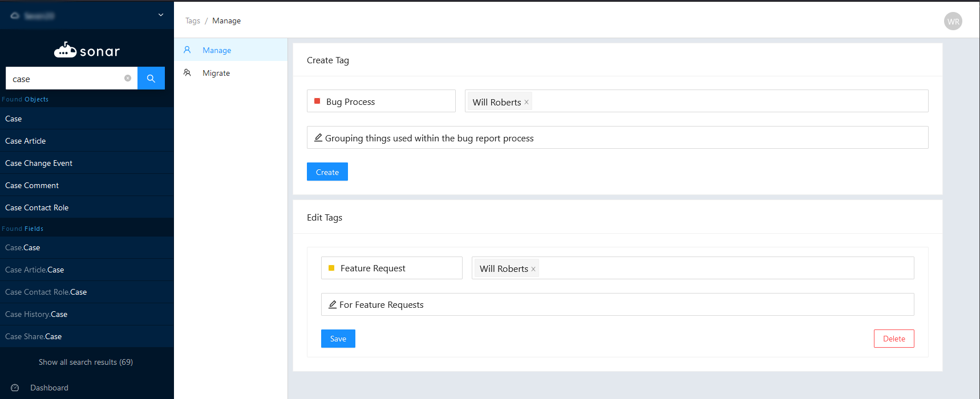Viewport: 980px width, 399px height.
Task: Expand the organization dropdown chevron
Action: coord(161,15)
